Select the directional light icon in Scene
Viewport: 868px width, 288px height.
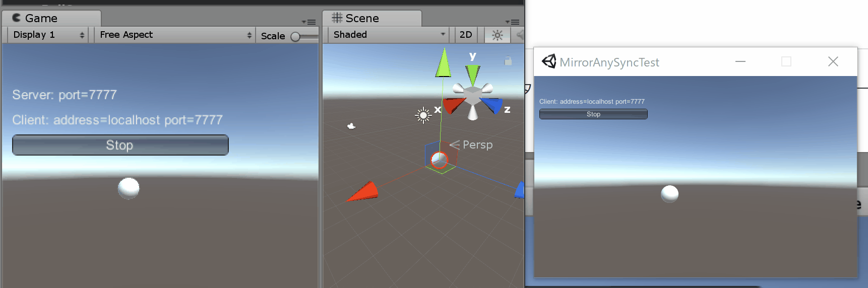coord(423,115)
